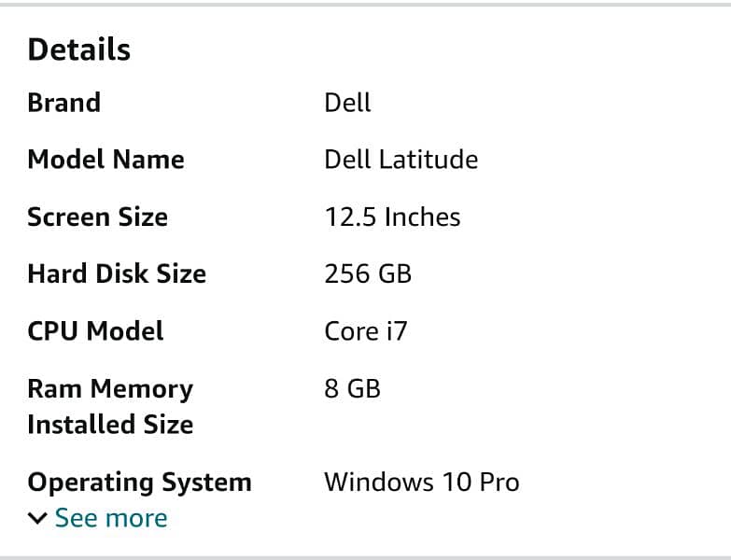Click the word Pro in operating system
The width and height of the screenshot is (731, 560).
(x=500, y=483)
